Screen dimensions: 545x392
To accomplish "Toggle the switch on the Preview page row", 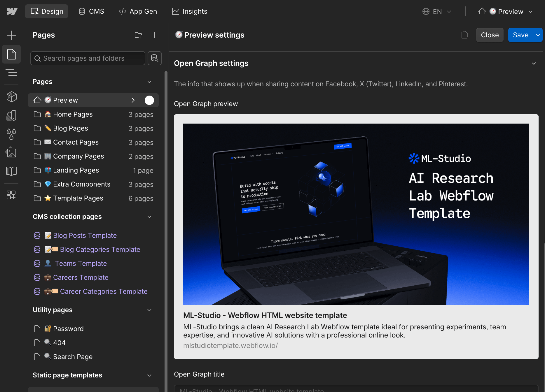I will (149, 100).
